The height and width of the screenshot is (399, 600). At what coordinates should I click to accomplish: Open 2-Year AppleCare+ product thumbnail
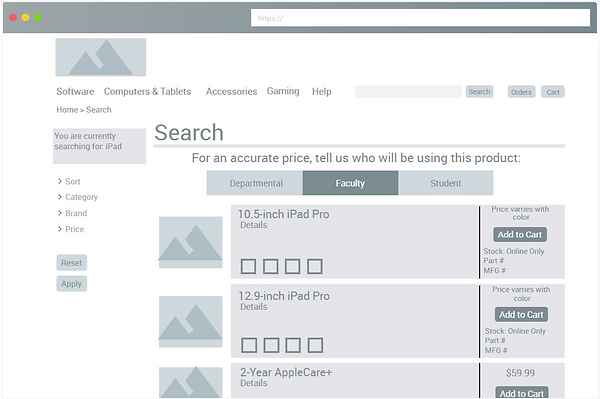tap(191, 383)
